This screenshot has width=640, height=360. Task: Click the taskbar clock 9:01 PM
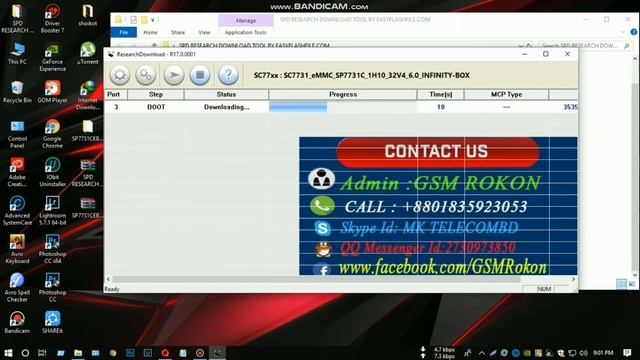603,353
